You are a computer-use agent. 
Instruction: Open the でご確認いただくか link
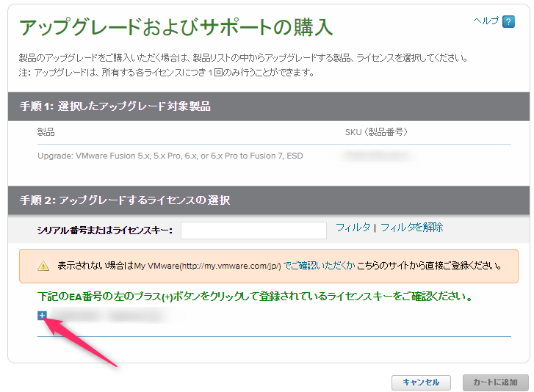(319, 266)
